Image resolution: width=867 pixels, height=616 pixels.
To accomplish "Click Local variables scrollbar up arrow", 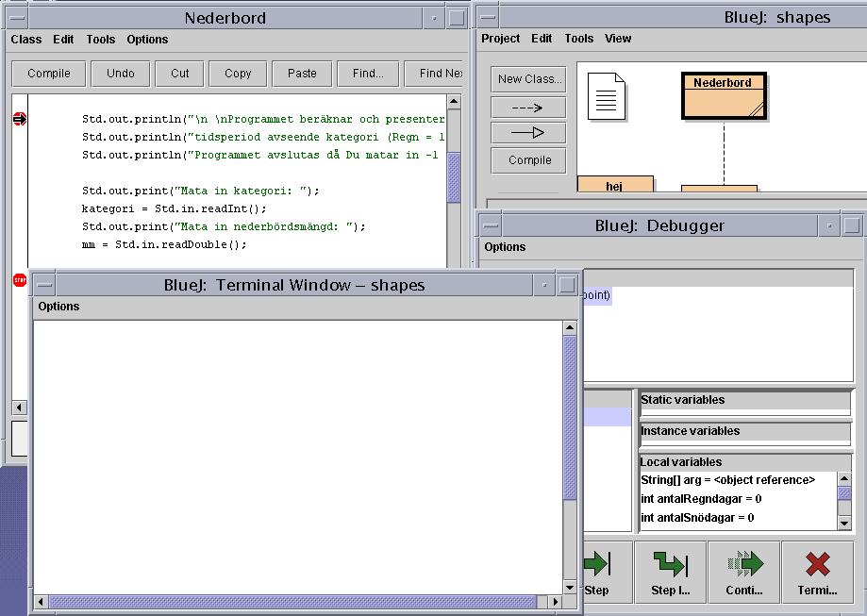I will click(844, 479).
